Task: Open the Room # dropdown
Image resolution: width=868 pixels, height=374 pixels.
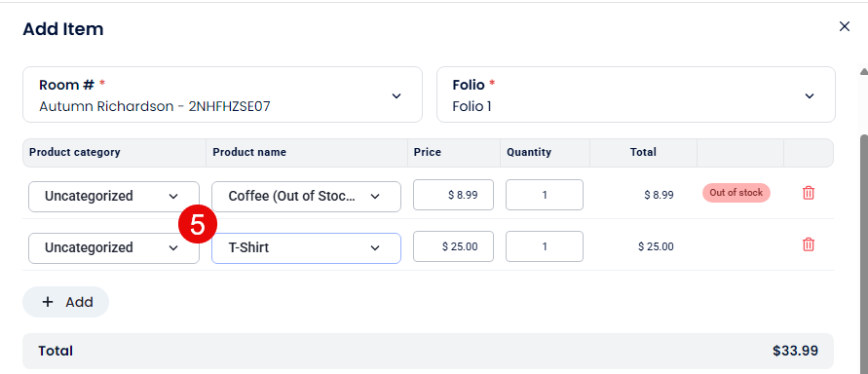Action: (222, 94)
